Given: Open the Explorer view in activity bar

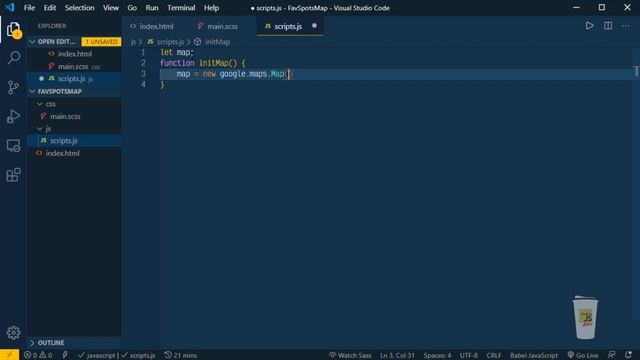Looking at the screenshot, I should [13, 29].
